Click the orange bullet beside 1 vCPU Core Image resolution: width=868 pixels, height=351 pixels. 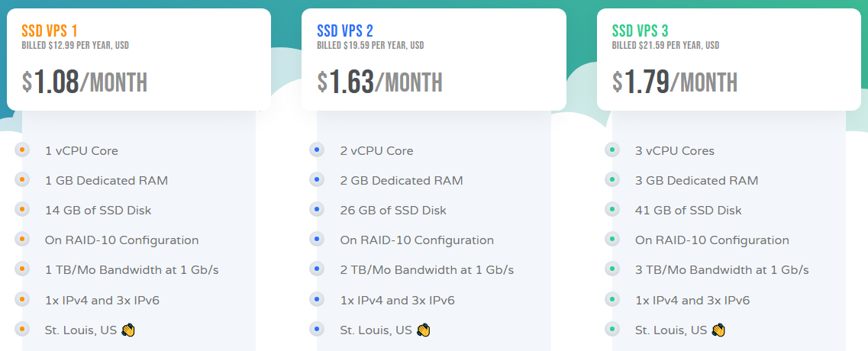23,150
